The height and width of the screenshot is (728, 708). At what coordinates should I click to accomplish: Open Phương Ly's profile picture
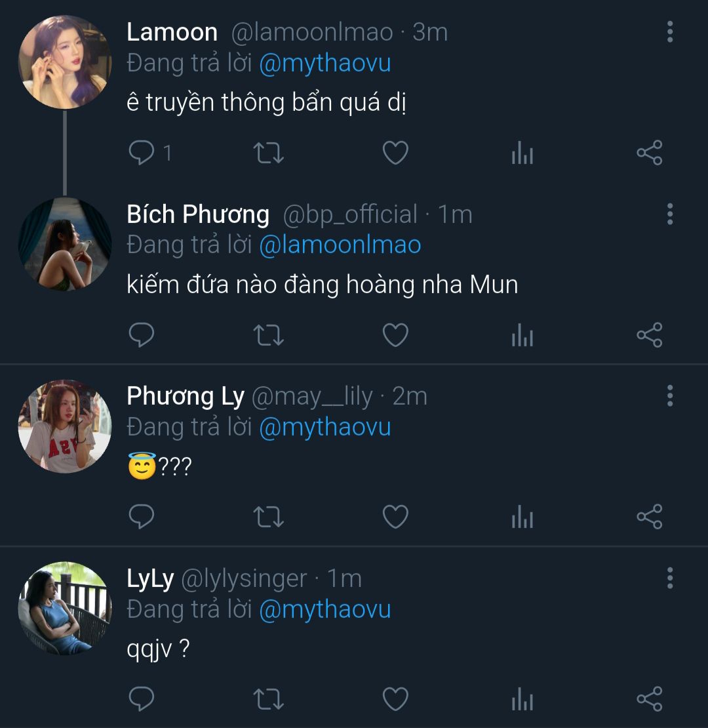[64, 426]
